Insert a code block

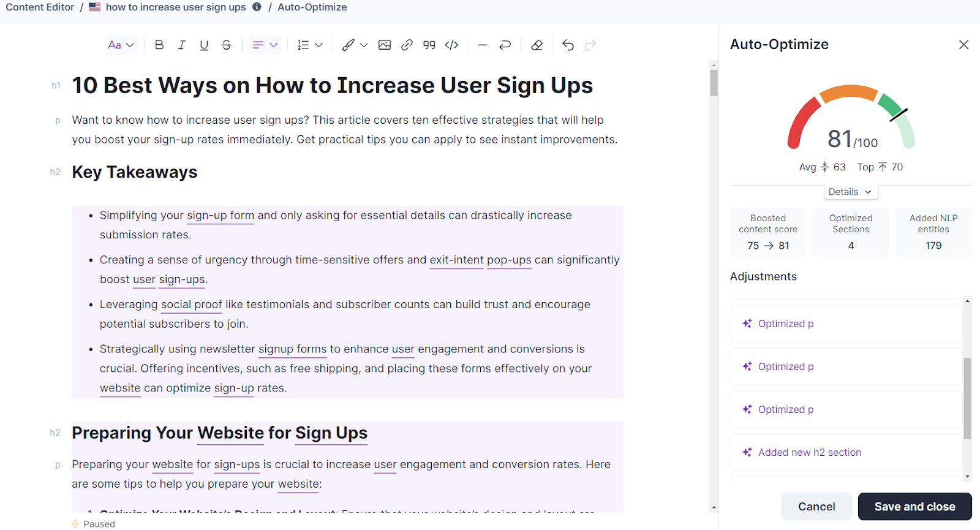pyautogui.click(x=451, y=45)
